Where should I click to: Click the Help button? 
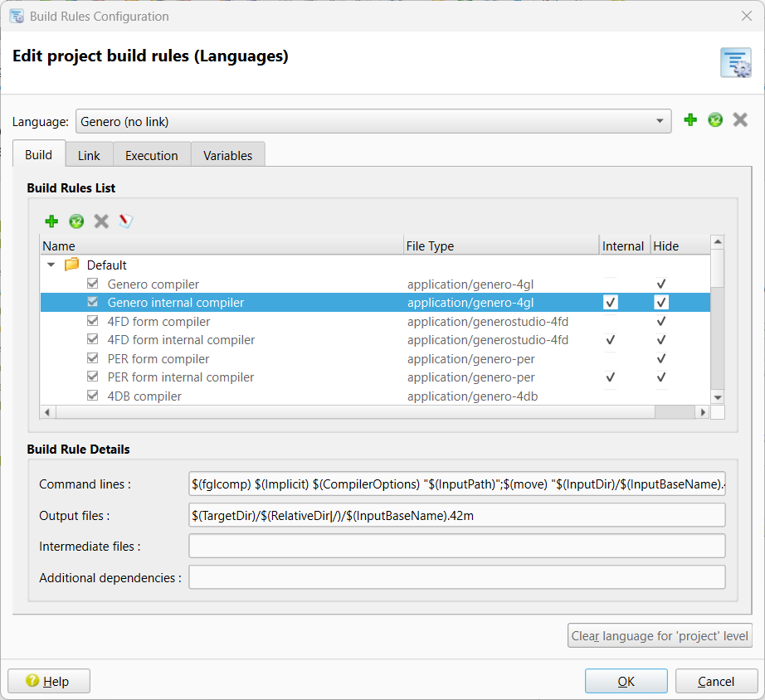(48, 680)
